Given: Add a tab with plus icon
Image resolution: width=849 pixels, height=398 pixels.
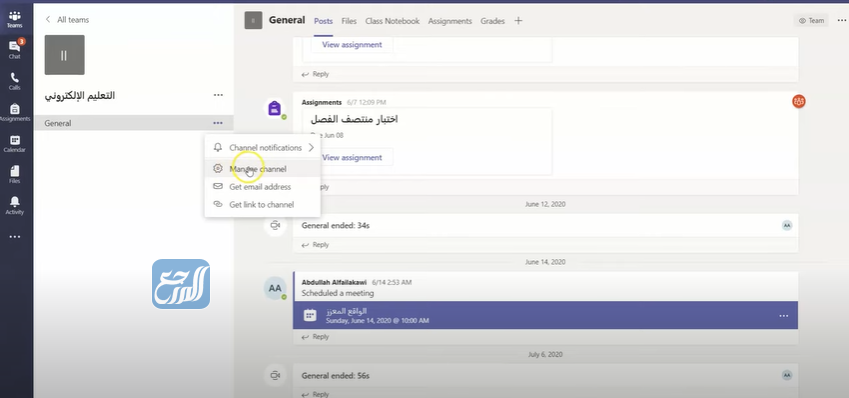Looking at the screenshot, I should point(518,21).
